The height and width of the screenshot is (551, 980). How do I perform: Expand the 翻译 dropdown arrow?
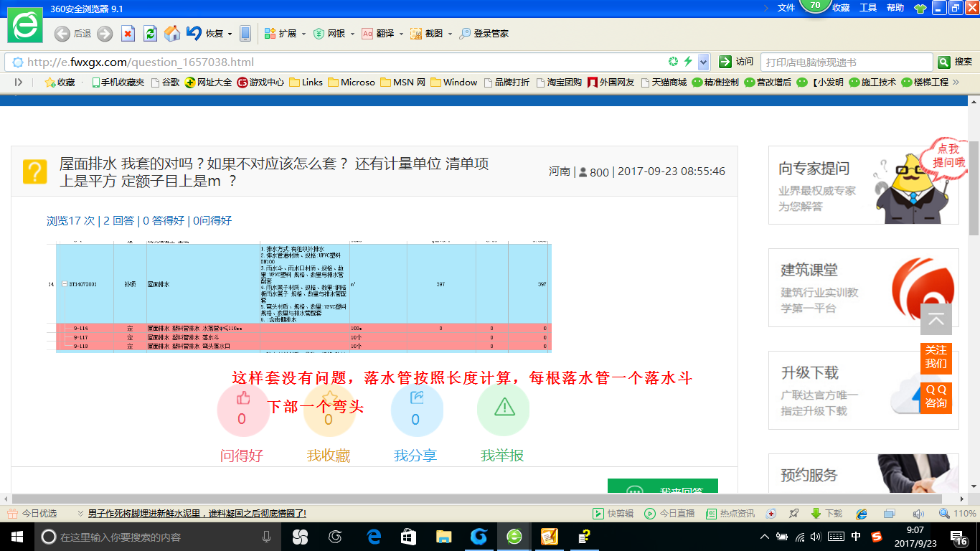pyautogui.click(x=401, y=34)
